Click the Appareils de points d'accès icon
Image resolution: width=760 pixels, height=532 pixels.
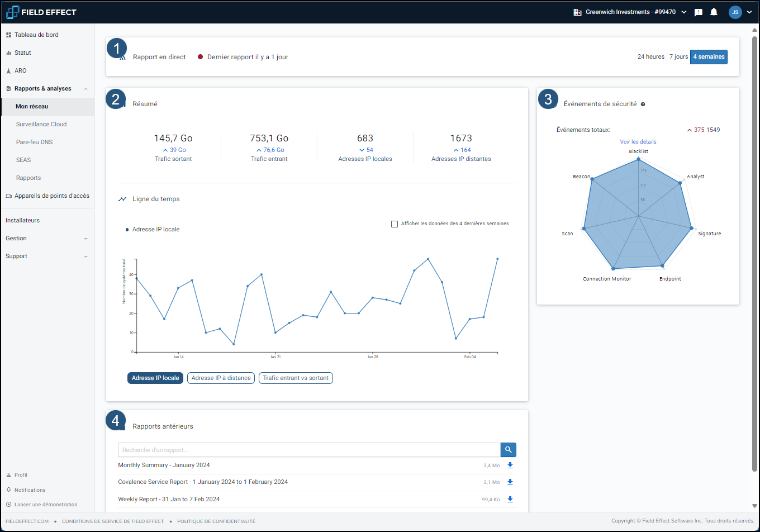tap(8, 196)
